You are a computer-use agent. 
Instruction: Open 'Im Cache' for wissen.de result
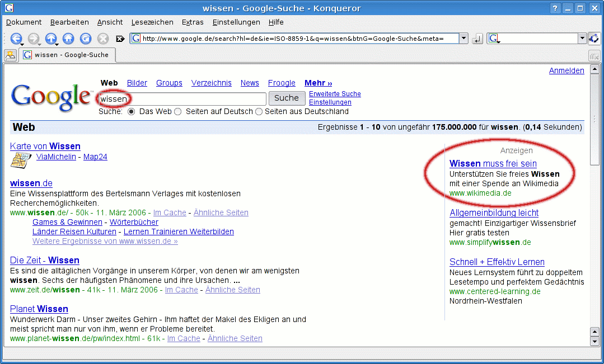(x=170, y=212)
